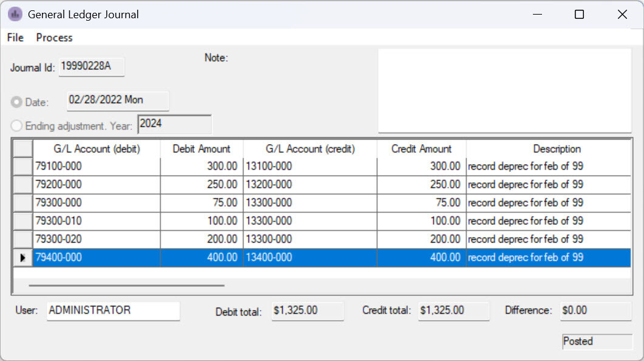Click debit account cell 79200-000
Image resolution: width=644 pixels, height=361 pixels.
coord(97,185)
